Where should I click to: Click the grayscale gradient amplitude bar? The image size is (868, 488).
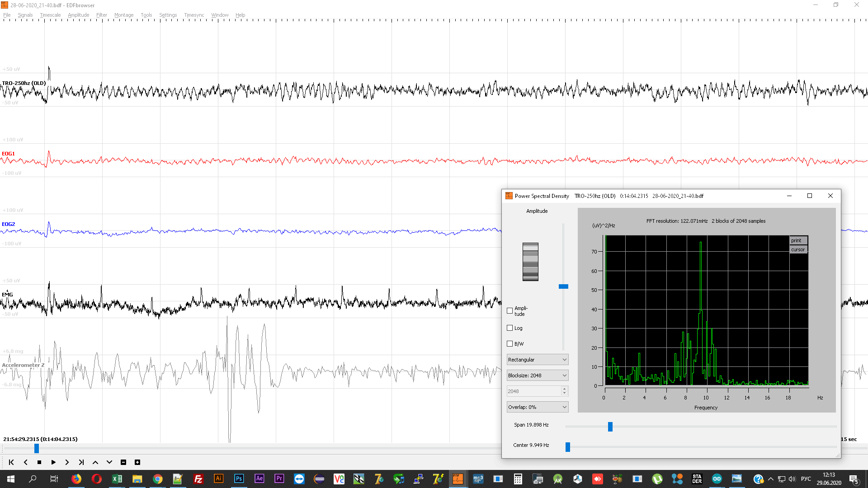click(530, 262)
